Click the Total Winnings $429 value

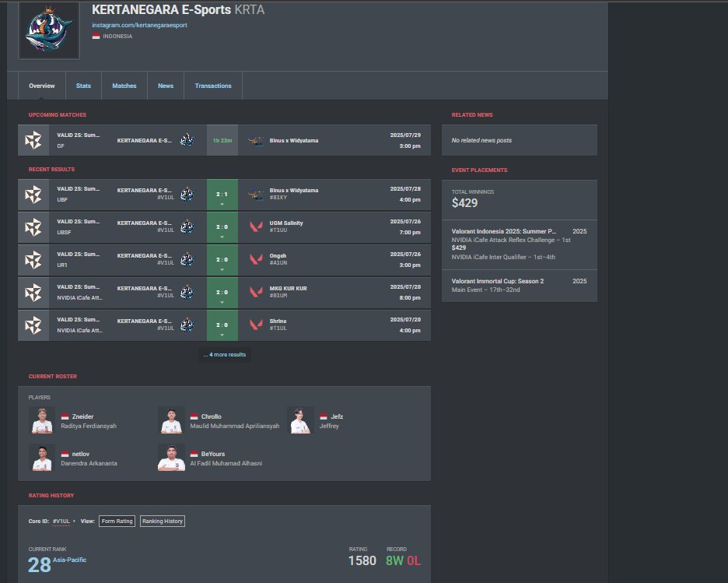(x=465, y=203)
